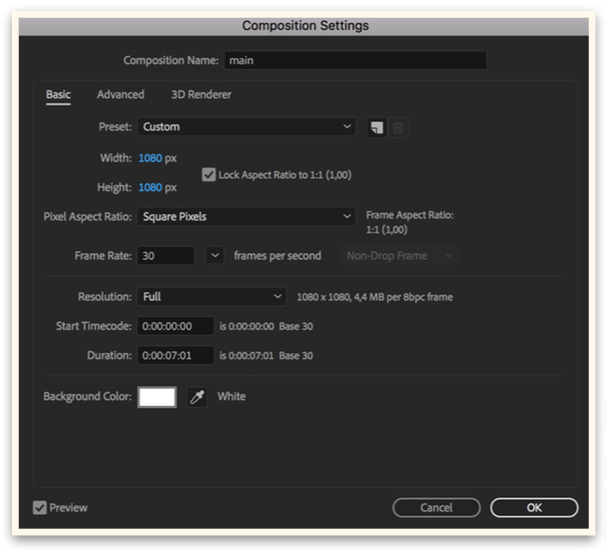Screen dimensions: 606x550
Task: Open the frame rate preset chevron
Action: point(215,255)
